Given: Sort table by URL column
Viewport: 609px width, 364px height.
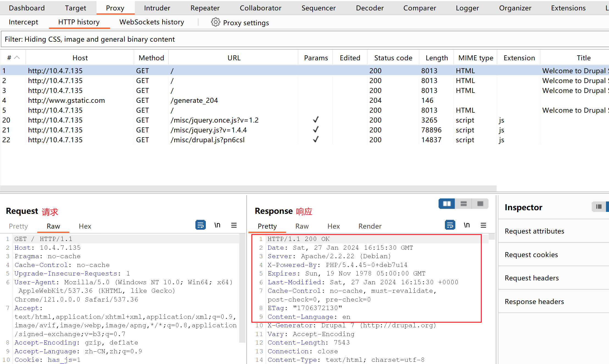Looking at the screenshot, I should click(234, 58).
